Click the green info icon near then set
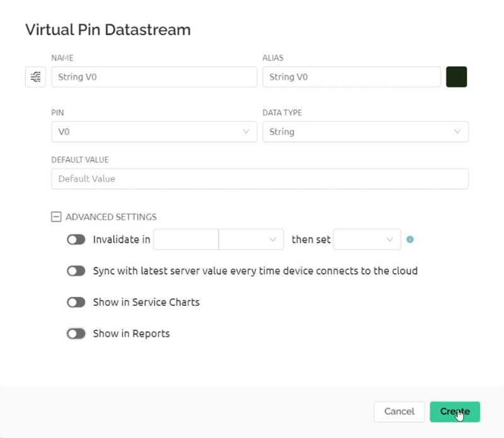 [410, 239]
